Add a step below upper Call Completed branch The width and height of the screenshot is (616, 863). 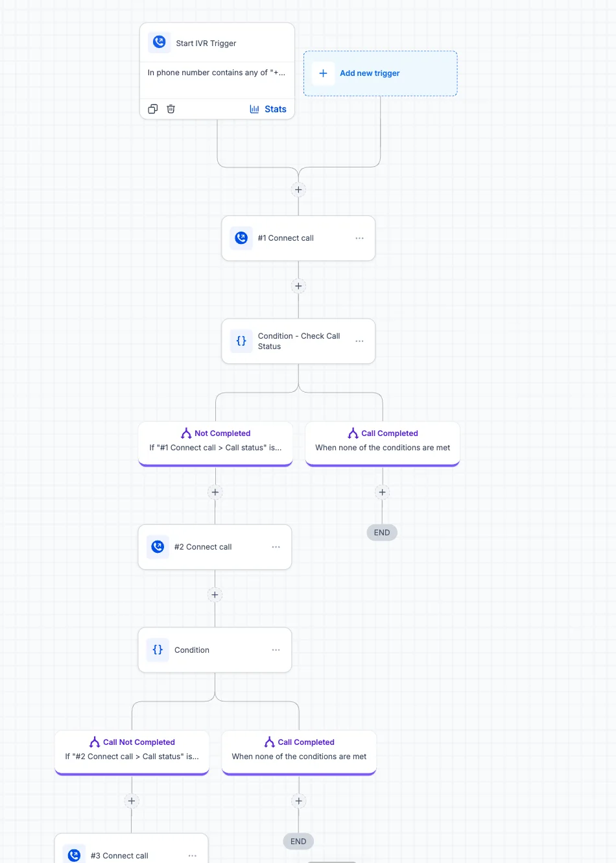(x=383, y=492)
